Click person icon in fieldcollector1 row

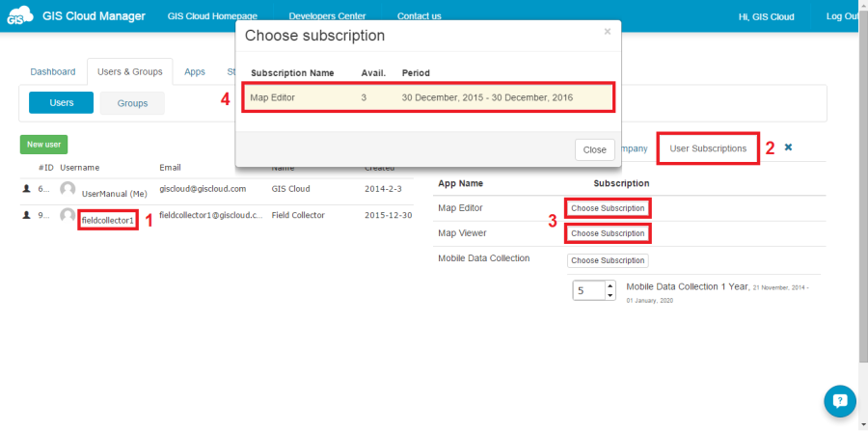26,215
